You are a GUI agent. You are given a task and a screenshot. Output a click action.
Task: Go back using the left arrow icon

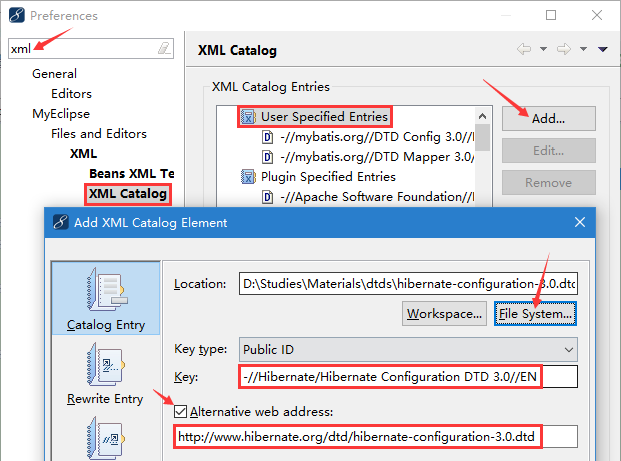(524, 49)
